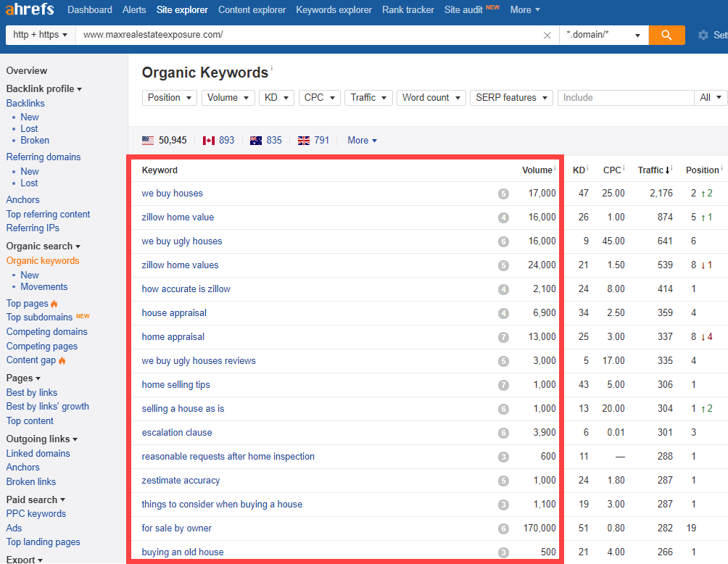Open Keywords explorer in top navigation

coord(334,9)
